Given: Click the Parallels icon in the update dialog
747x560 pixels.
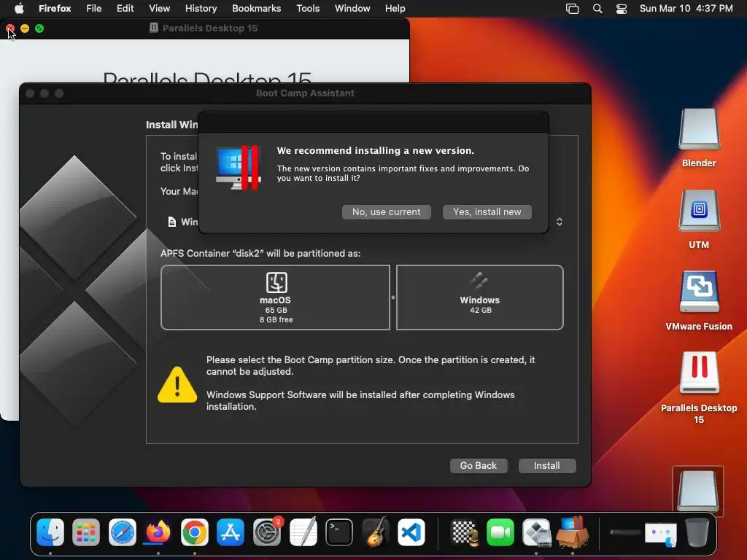Looking at the screenshot, I should coord(238,168).
